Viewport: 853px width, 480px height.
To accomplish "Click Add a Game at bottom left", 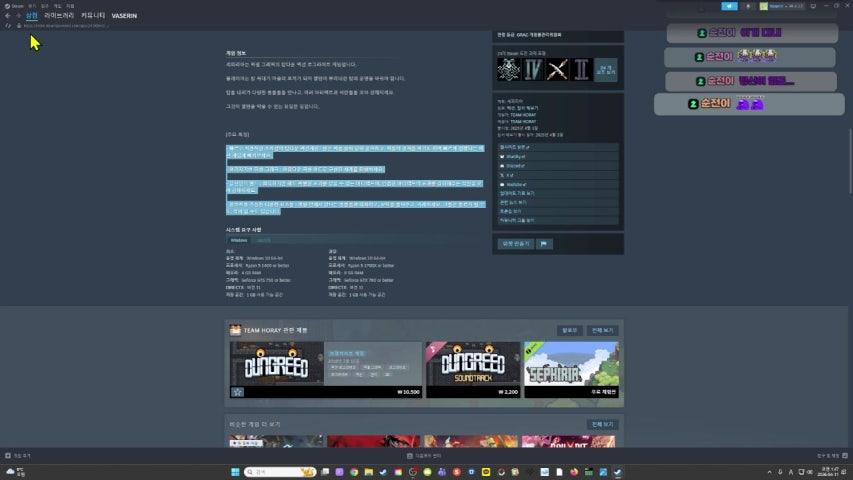I will [18, 456].
